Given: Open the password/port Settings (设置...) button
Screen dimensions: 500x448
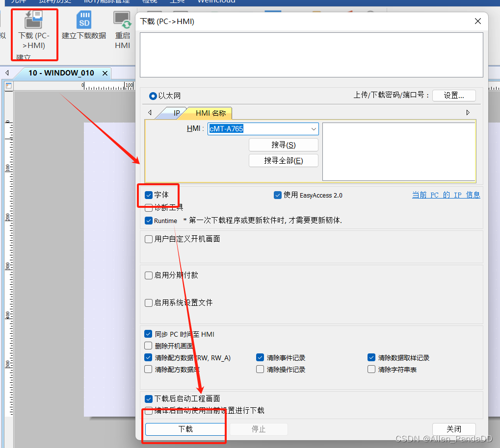Looking at the screenshot, I should click(454, 95).
